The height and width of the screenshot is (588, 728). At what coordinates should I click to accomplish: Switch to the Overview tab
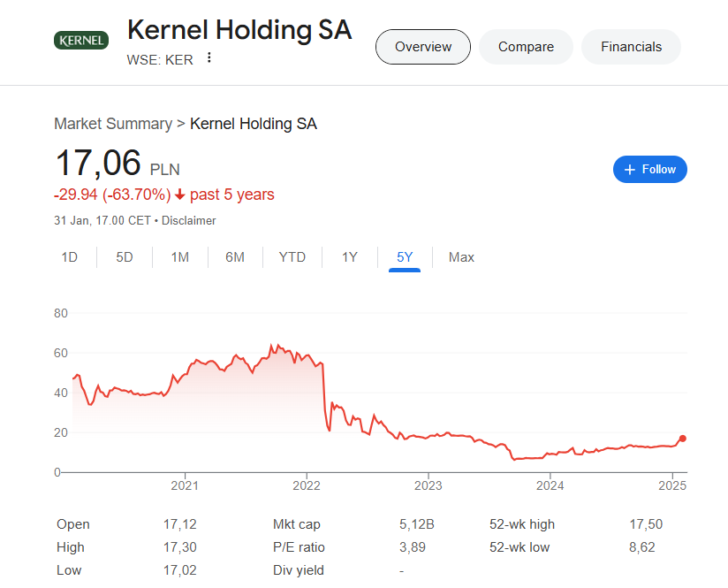pos(423,47)
